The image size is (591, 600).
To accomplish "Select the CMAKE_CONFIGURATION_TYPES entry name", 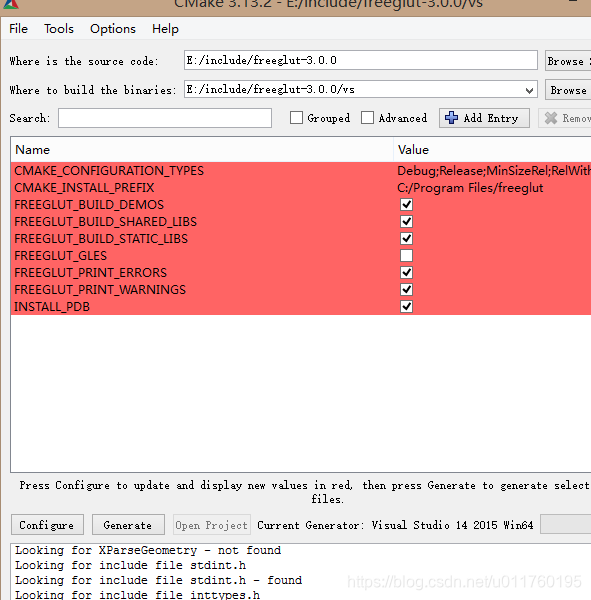I will (x=109, y=171).
